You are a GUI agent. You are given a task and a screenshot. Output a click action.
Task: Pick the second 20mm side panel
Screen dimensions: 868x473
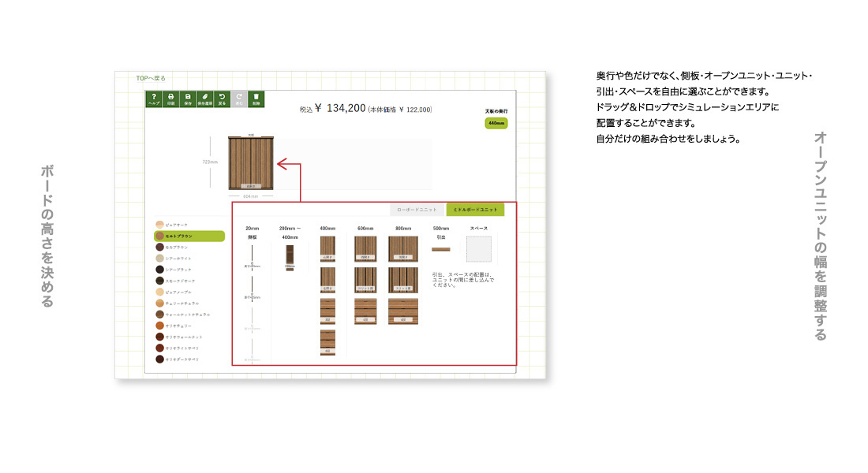253,288
